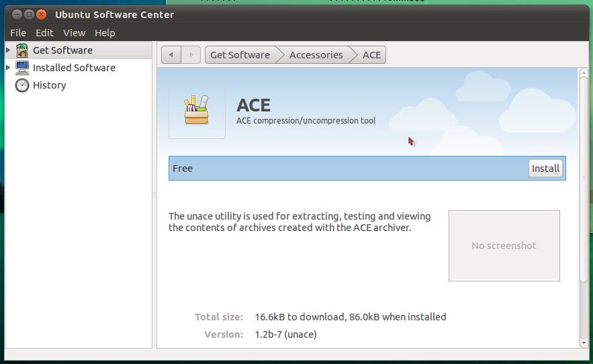Click the Ubuntu Software Center window title
The image size is (593, 364).
[115, 15]
